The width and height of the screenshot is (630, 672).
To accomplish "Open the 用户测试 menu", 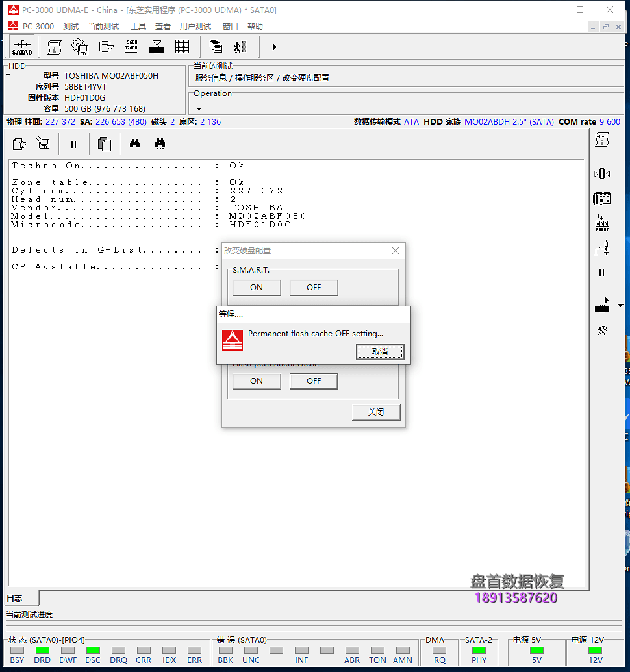I will click(195, 27).
